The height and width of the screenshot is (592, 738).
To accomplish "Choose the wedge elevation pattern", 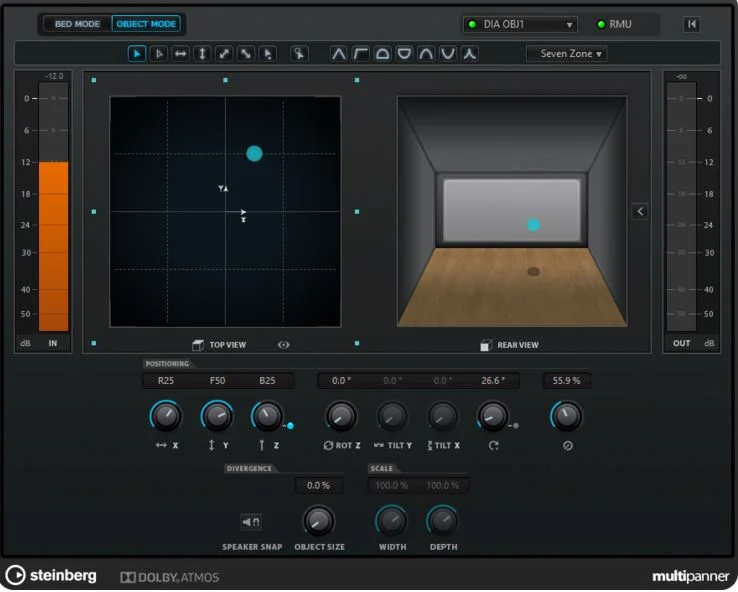I will pyautogui.click(x=338, y=54).
